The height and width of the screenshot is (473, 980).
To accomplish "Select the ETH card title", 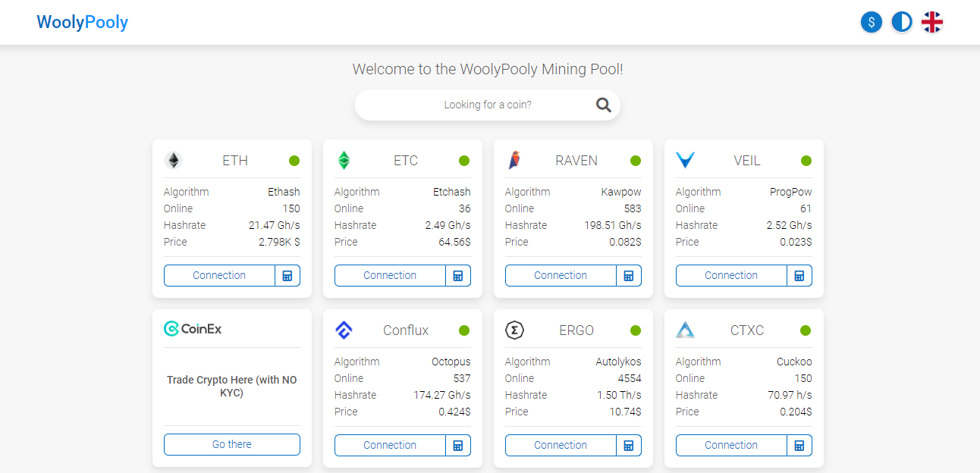I will click(x=235, y=161).
